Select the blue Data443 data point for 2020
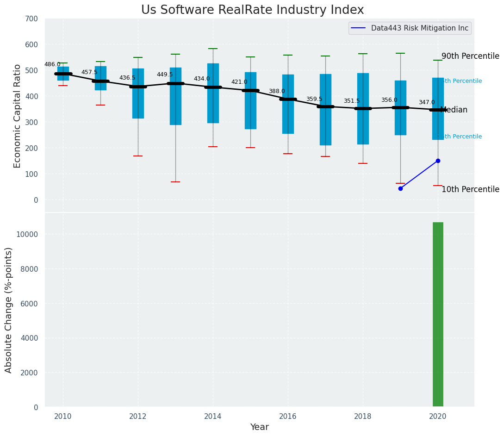 tap(438, 161)
